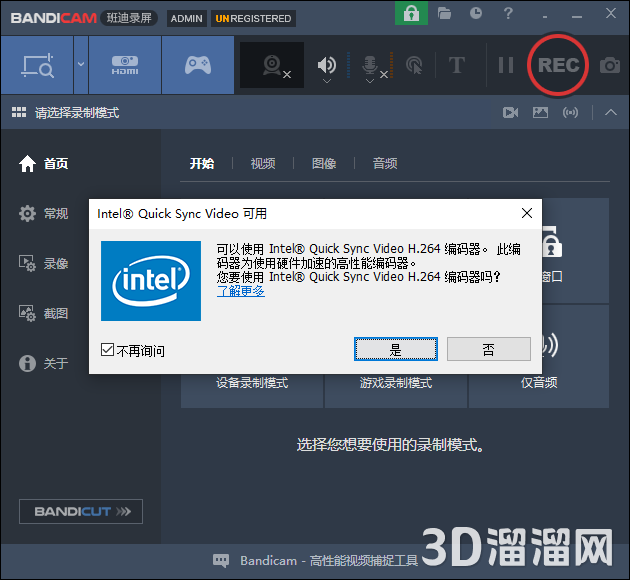The width and height of the screenshot is (630, 580).
Task: Toggle the microphone recording
Action: pos(370,65)
